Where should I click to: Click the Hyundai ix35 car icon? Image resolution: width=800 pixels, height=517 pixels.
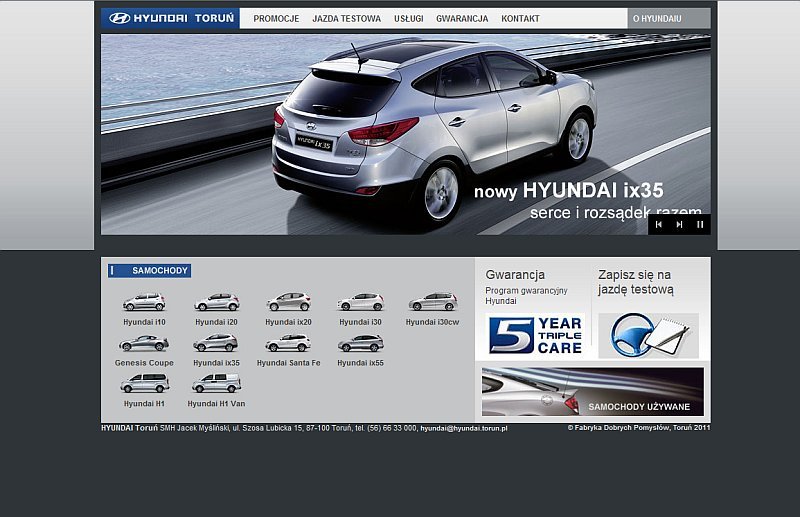pyautogui.click(x=216, y=342)
